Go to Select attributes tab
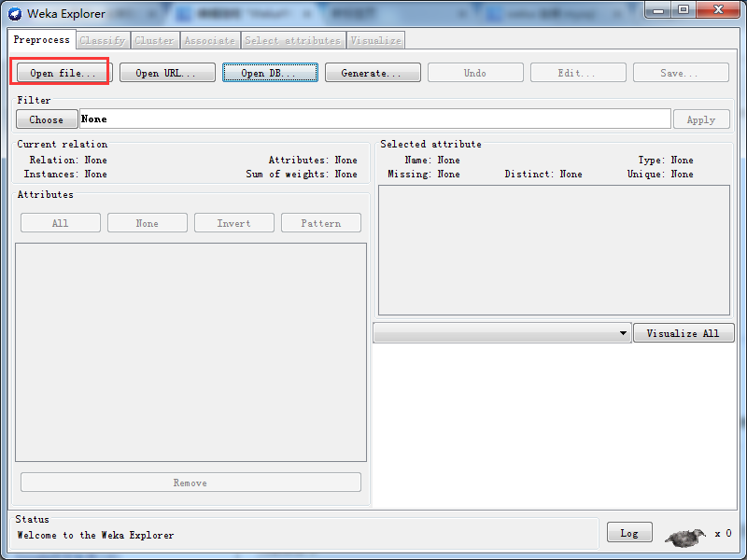Screen dimensions: 747x560 [x=293, y=40]
